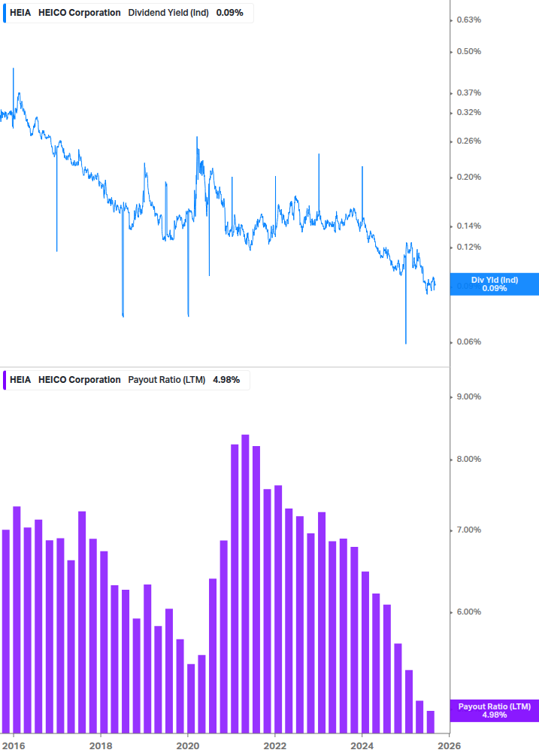Select the 2024 label on the time axis
The height and width of the screenshot is (756, 539).
[x=362, y=746]
